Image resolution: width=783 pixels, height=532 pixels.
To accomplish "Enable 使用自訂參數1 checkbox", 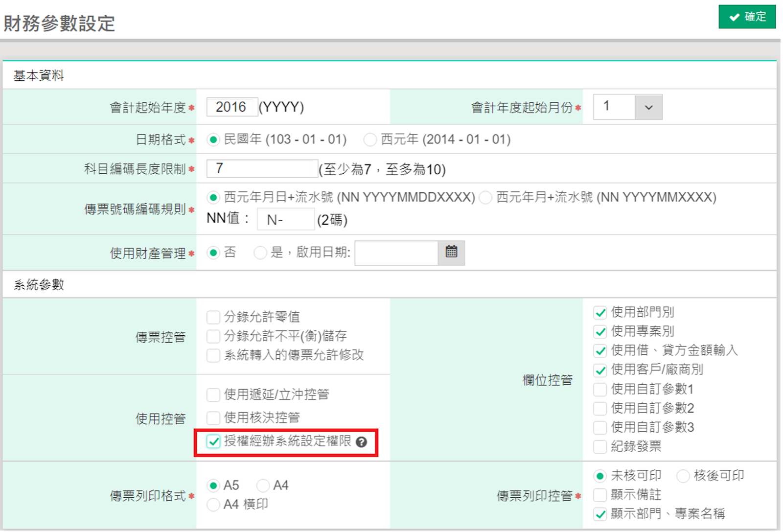I will pyautogui.click(x=600, y=390).
